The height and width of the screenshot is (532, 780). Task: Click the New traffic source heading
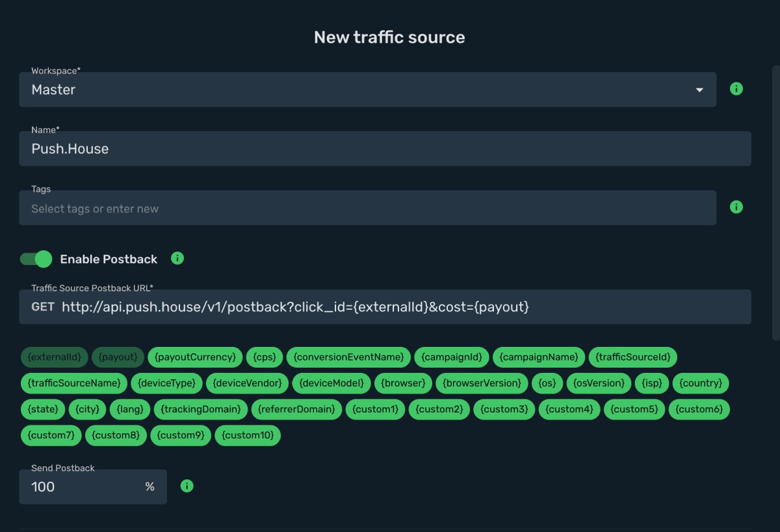pos(389,37)
